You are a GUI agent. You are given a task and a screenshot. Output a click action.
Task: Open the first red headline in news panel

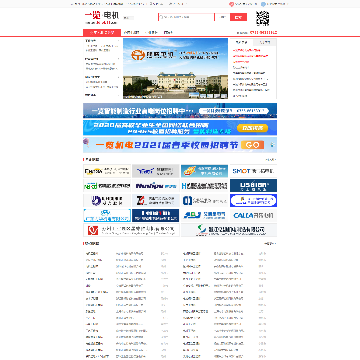point(247,50)
